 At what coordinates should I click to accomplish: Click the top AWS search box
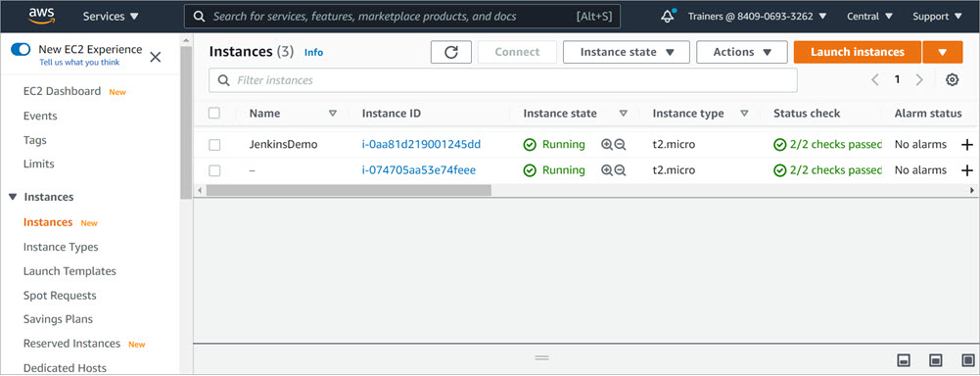pyautogui.click(x=401, y=17)
